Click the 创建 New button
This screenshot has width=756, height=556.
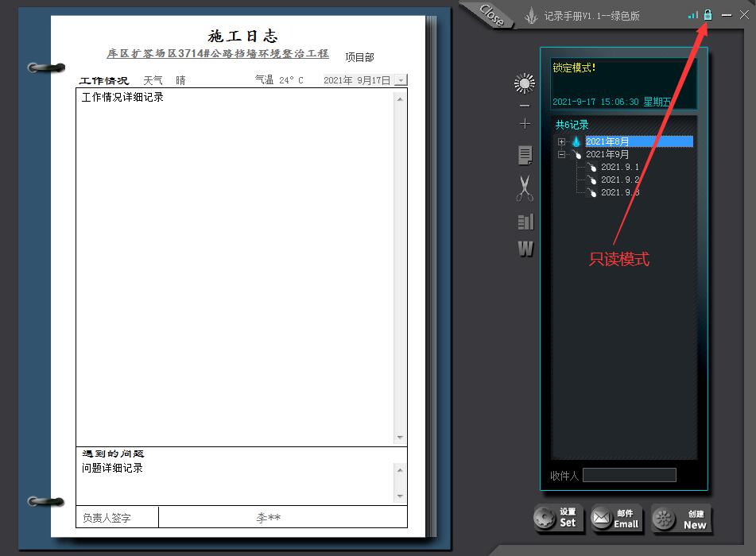coord(681,519)
